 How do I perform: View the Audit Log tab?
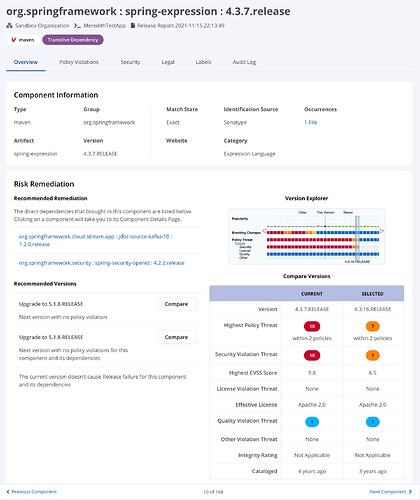(244, 62)
